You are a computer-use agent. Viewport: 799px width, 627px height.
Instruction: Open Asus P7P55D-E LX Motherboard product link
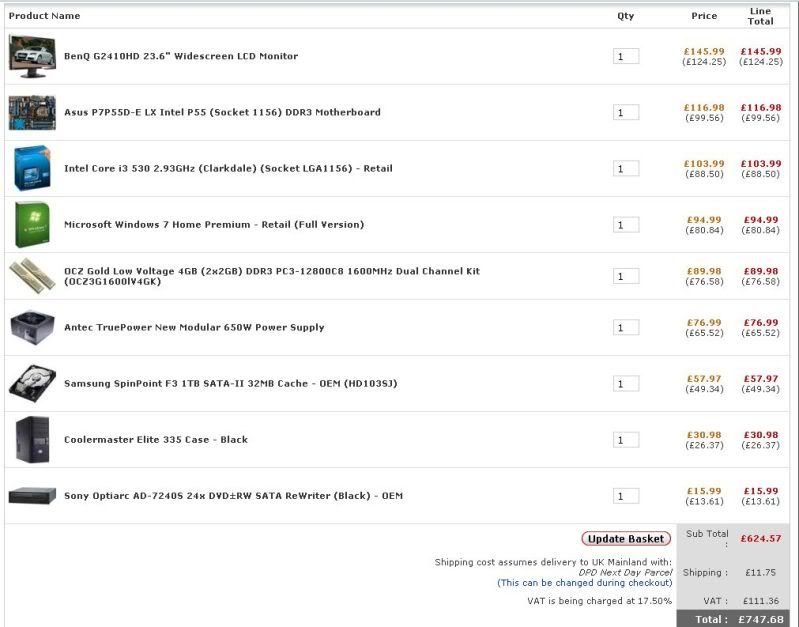[x=222, y=112]
